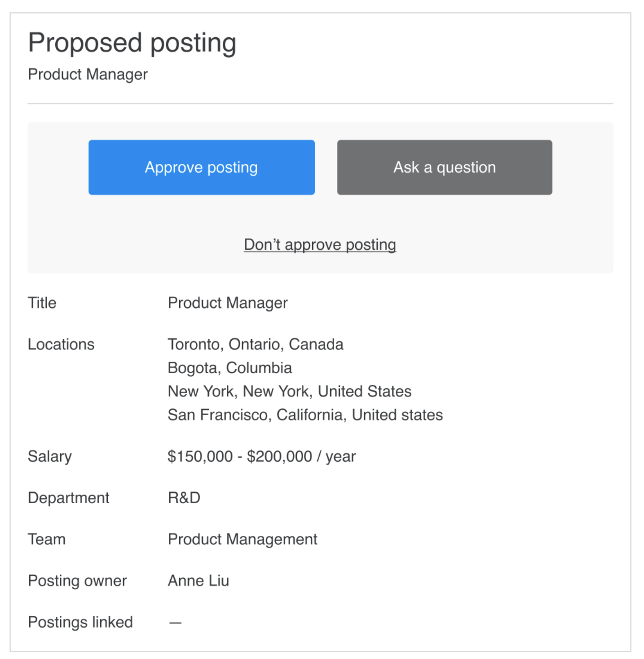Select posting owner Anne Liu
The height and width of the screenshot is (659, 644).
coord(198,580)
